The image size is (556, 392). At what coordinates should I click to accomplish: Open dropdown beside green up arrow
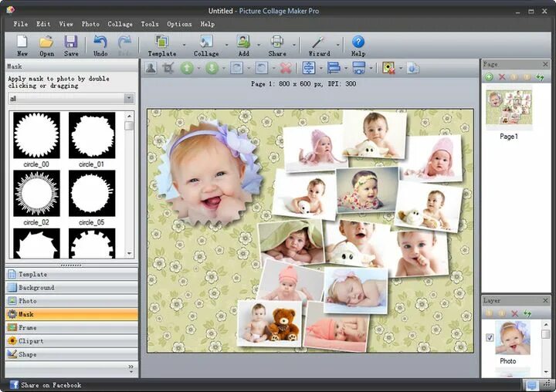coord(198,68)
